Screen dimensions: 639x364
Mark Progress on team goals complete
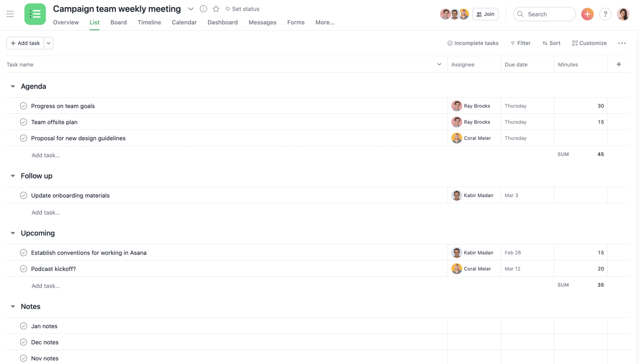coord(23,106)
